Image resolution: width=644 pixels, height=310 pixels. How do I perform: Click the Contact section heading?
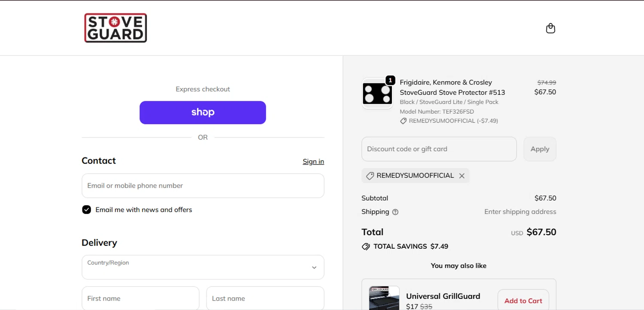tap(99, 161)
